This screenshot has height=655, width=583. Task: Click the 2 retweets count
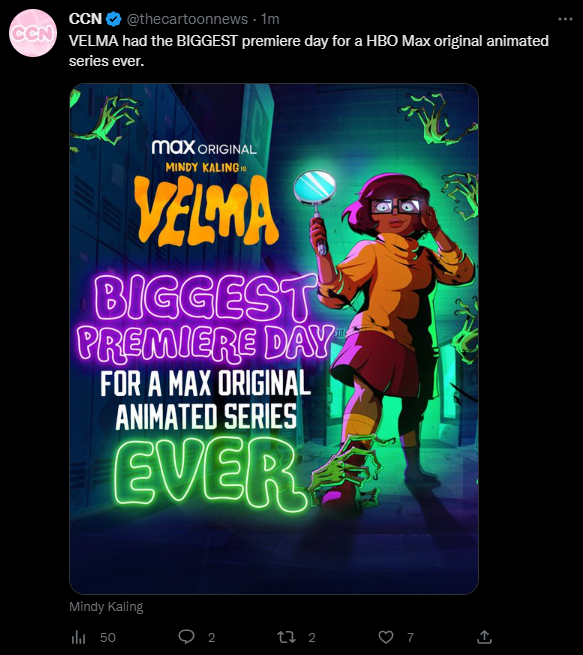tap(312, 637)
